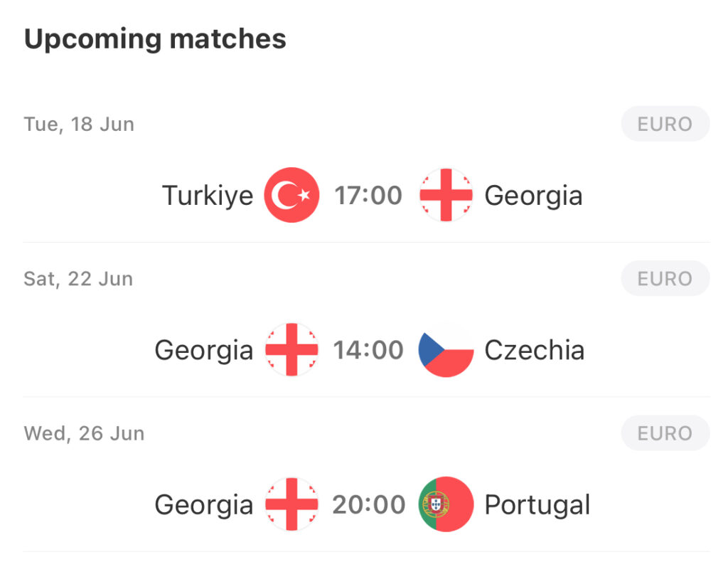The height and width of the screenshot is (567, 728).
Task: Select the EURO badge for Wed, 26 Jun
Action: pos(665,434)
